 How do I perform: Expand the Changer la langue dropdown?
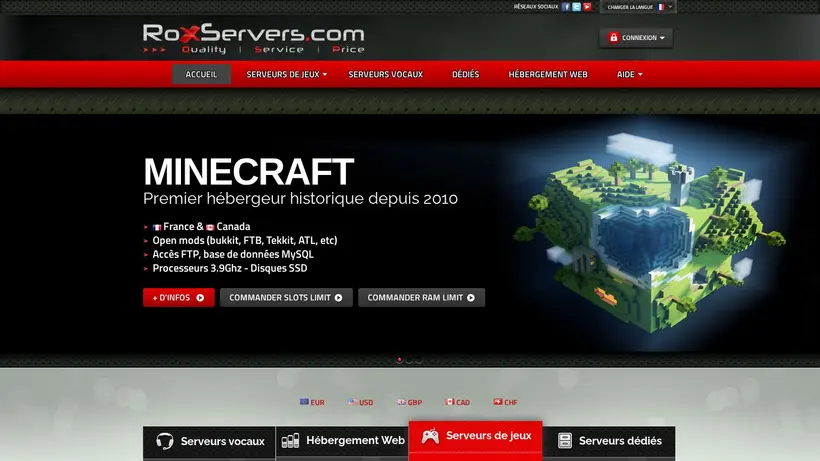pos(638,7)
